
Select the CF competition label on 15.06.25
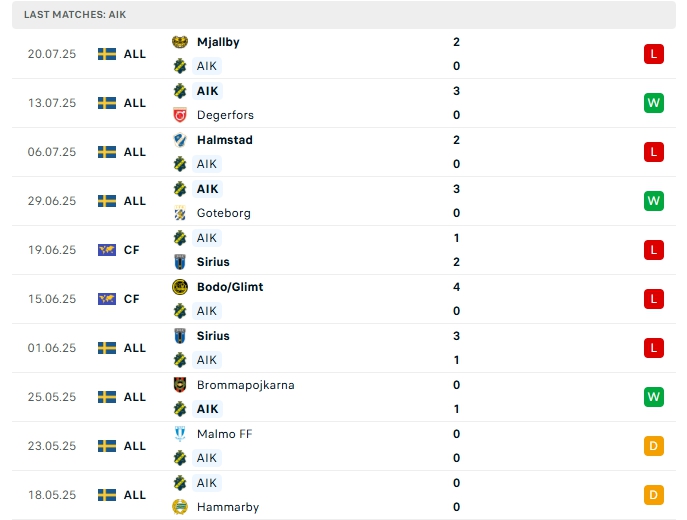tap(132, 299)
